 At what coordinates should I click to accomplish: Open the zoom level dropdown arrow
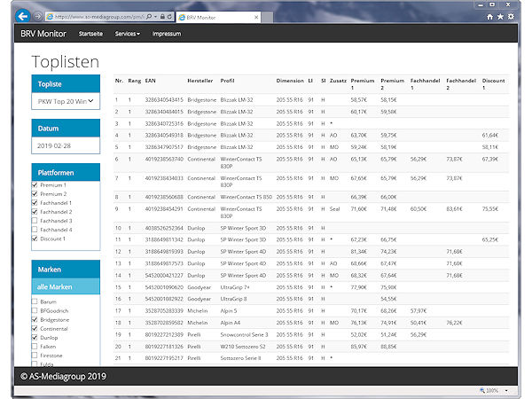[x=506, y=391]
